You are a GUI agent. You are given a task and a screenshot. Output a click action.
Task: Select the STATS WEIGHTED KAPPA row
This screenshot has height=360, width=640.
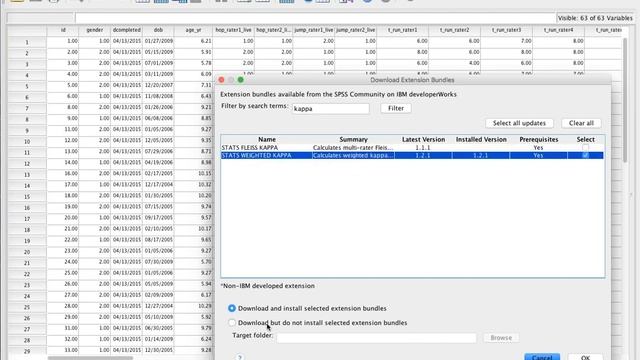coord(412,156)
